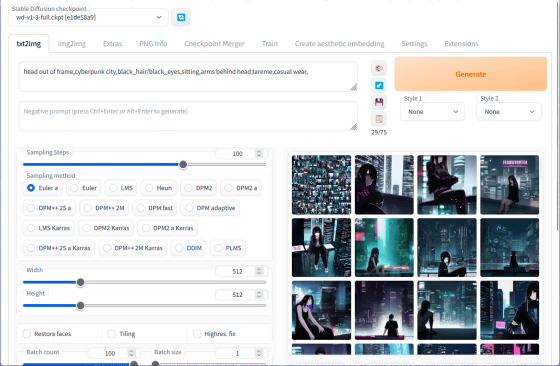
Task: Switch to the img2img tab
Action: coord(72,44)
